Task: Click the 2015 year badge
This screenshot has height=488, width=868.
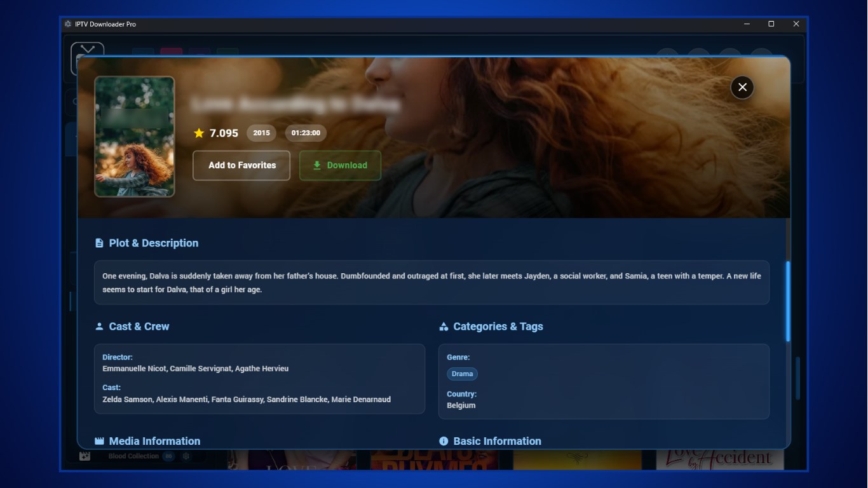Action: point(261,133)
